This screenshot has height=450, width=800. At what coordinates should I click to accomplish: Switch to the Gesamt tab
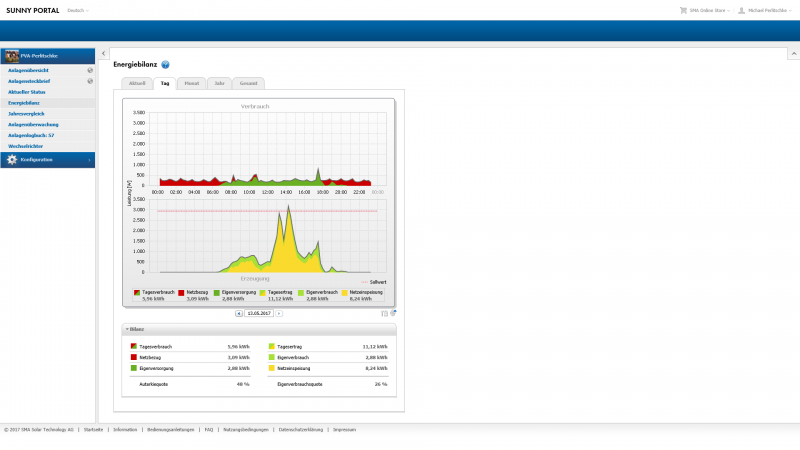pos(248,83)
